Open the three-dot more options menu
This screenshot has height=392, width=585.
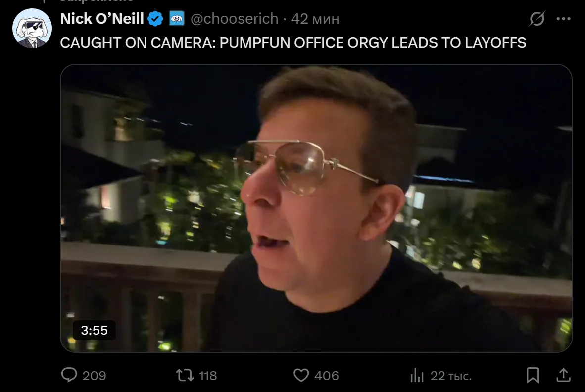pyautogui.click(x=564, y=18)
